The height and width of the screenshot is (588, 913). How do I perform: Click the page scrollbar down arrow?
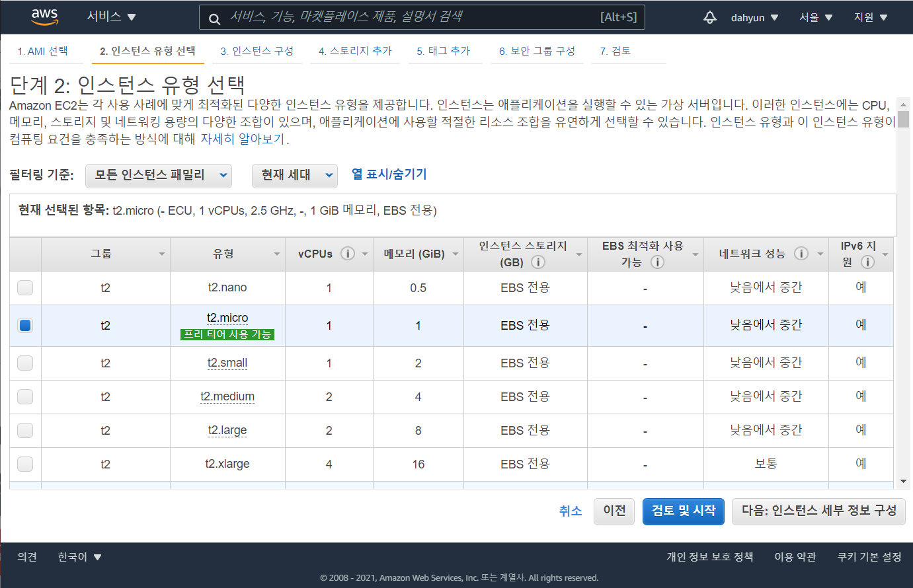pyautogui.click(x=904, y=482)
